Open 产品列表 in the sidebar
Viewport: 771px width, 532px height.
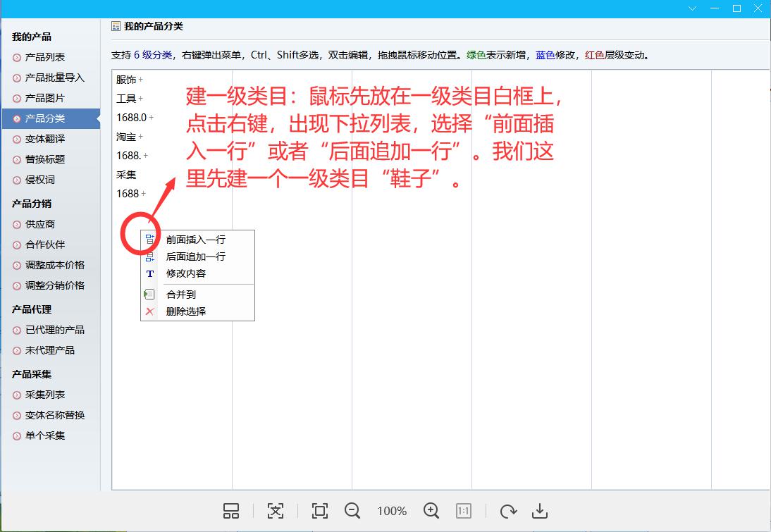pyautogui.click(x=45, y=57)
